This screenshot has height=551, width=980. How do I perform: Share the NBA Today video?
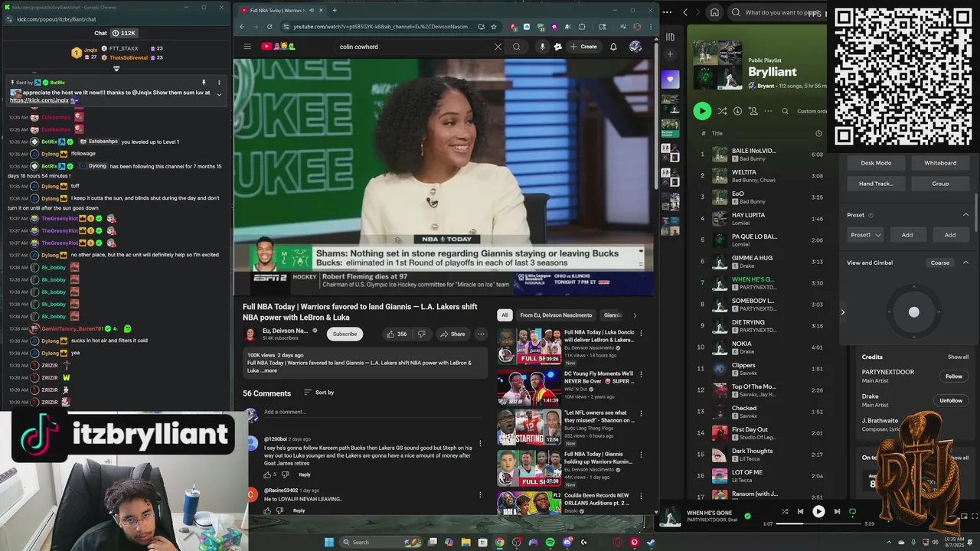(x=452, y=334)
